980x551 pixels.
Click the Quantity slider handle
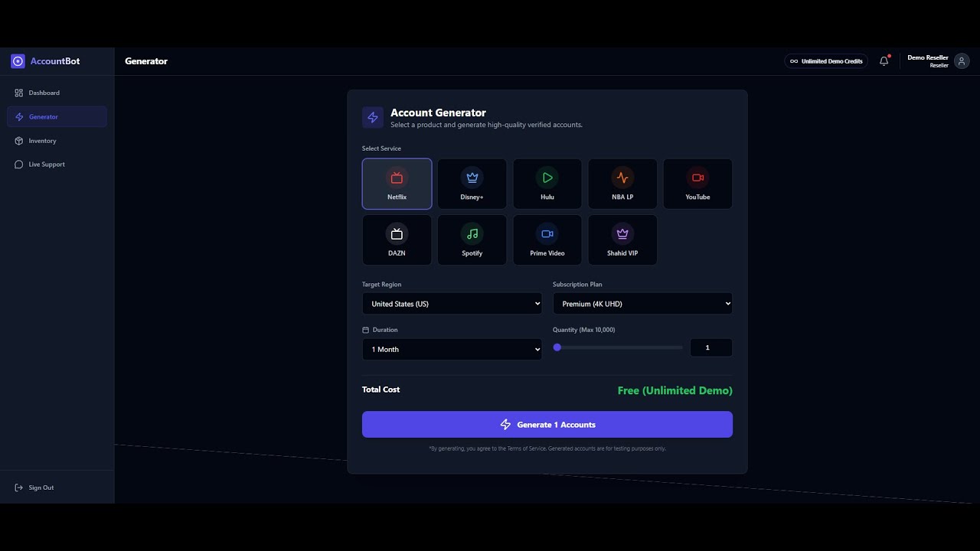[557, 347]
